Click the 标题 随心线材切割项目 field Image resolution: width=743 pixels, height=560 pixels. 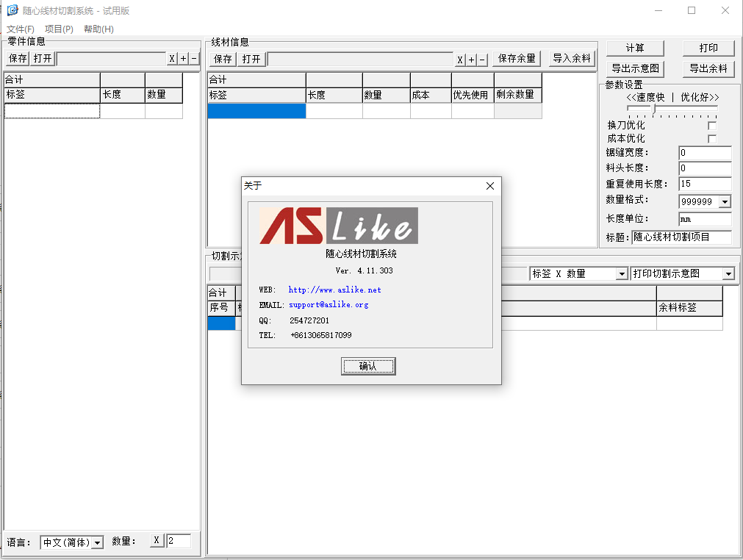[x=682, y=237]
